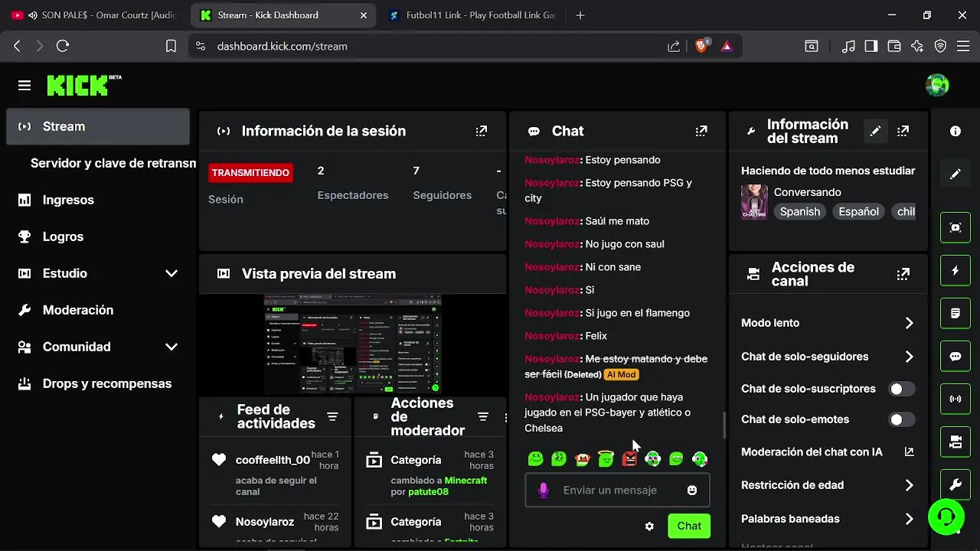
Task: Open filter icon in Acciones de moderador
Action: point(483,416)
